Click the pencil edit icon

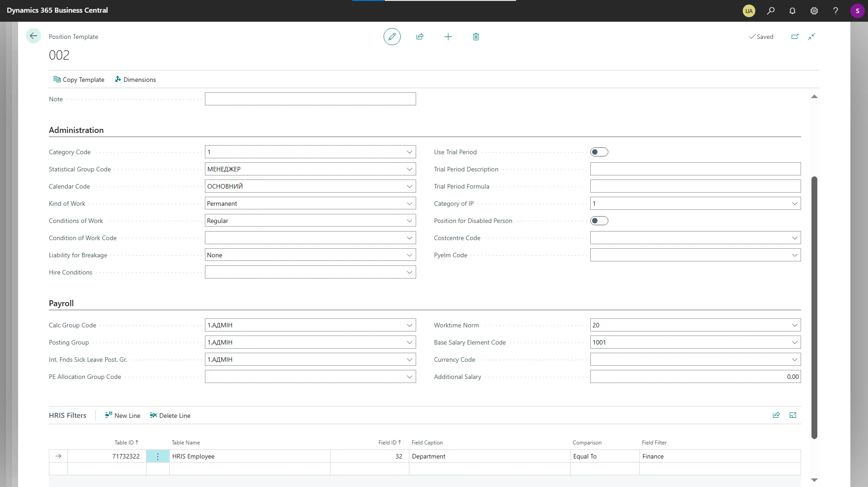pyautogui.click(x=392, y=37)
